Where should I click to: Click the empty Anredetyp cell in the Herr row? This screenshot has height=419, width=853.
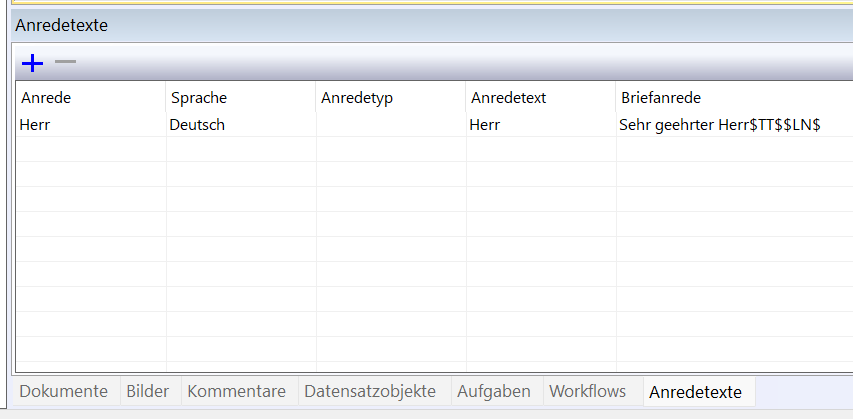[x=391, y=125]
